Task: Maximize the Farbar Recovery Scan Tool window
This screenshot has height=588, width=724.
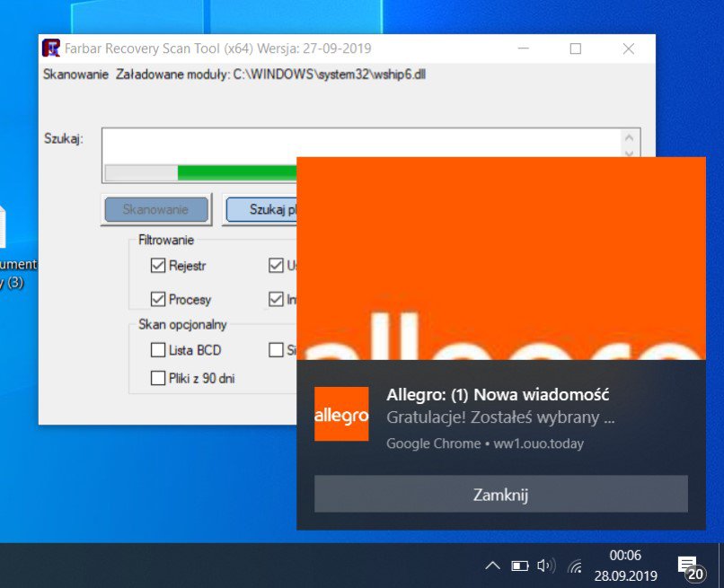Action: coord(575,48)
